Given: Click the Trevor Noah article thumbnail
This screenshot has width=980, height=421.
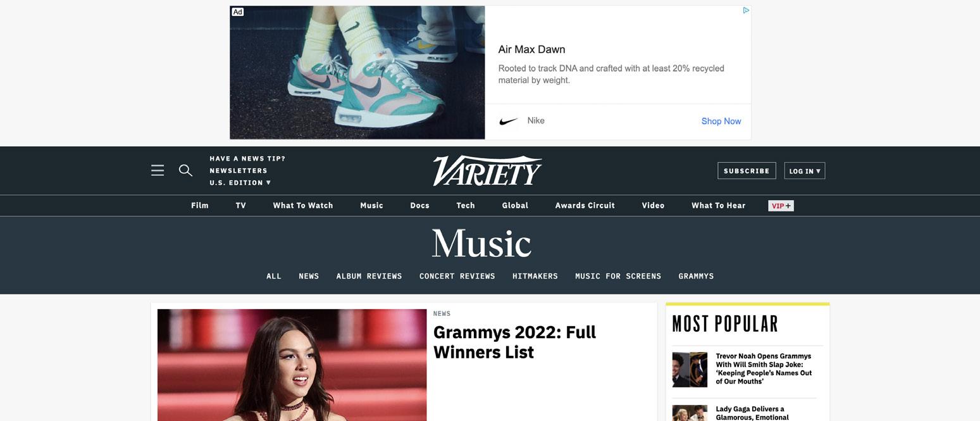Looking at the screenshot, I should tap(690, 370).
